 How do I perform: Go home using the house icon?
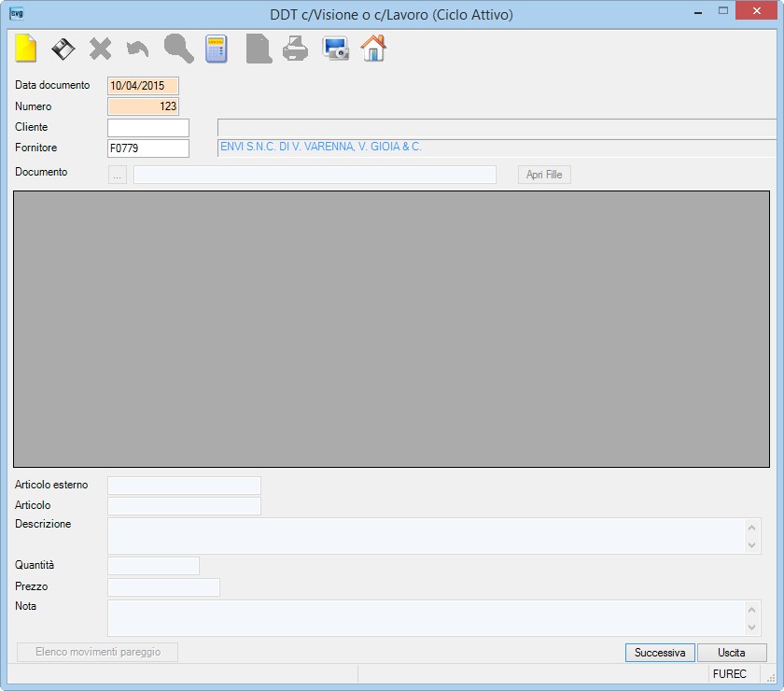pyautogui.click(x=373, y=48)
